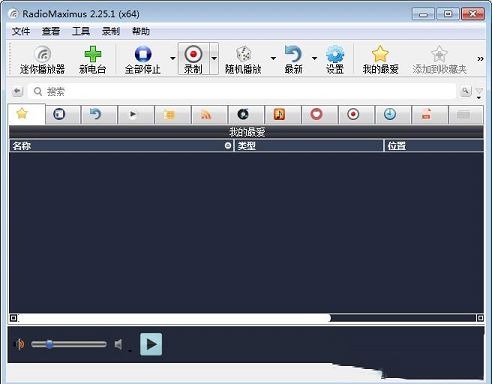Sort by the 位置 column header
The height and width of the screenshot is (384, 492).
coord(434,146)
